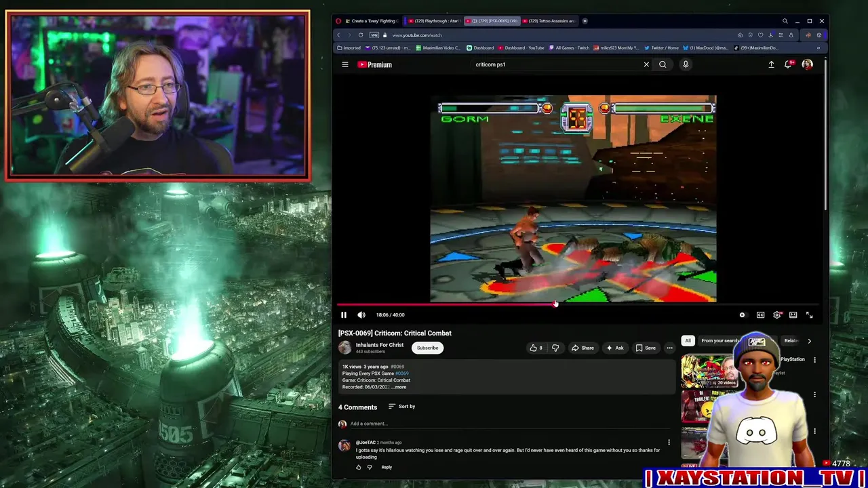Save the video to a playlist
The width and height of the screenshot is (868, 488).
[x=645, y=348]
